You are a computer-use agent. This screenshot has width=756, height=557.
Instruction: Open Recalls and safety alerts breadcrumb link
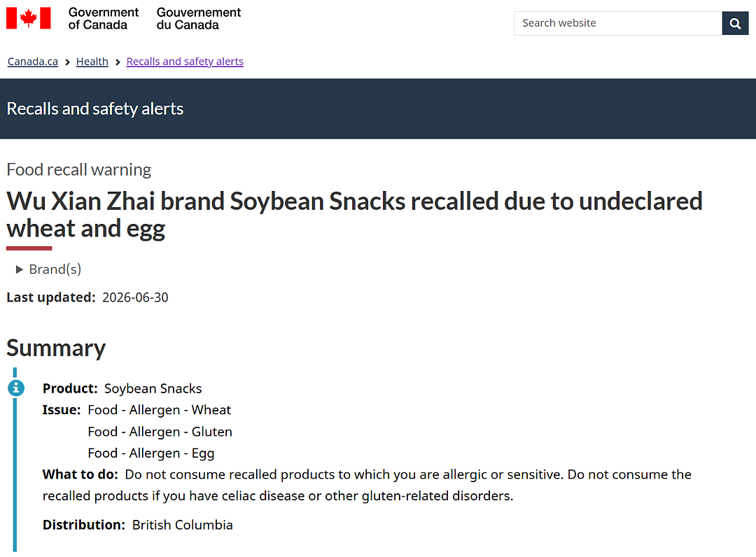click(185, 62)
